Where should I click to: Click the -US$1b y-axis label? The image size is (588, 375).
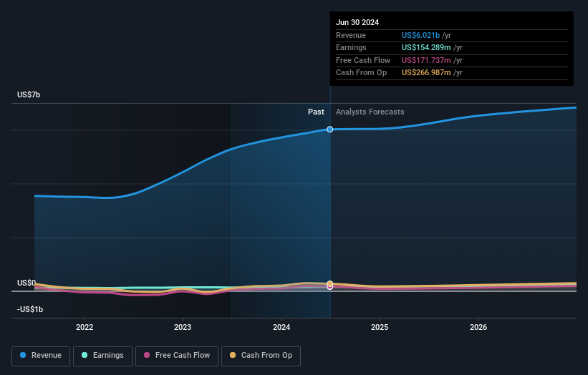pyautogui.click(x=30, y=309)
